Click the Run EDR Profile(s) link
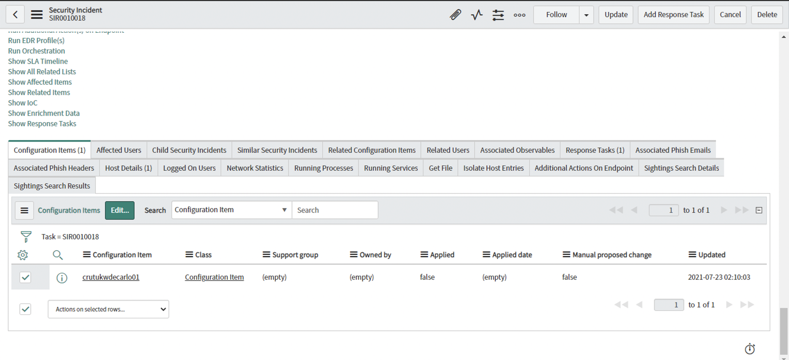The height and width of the screenshot is (360, 789). click(36, 40)
